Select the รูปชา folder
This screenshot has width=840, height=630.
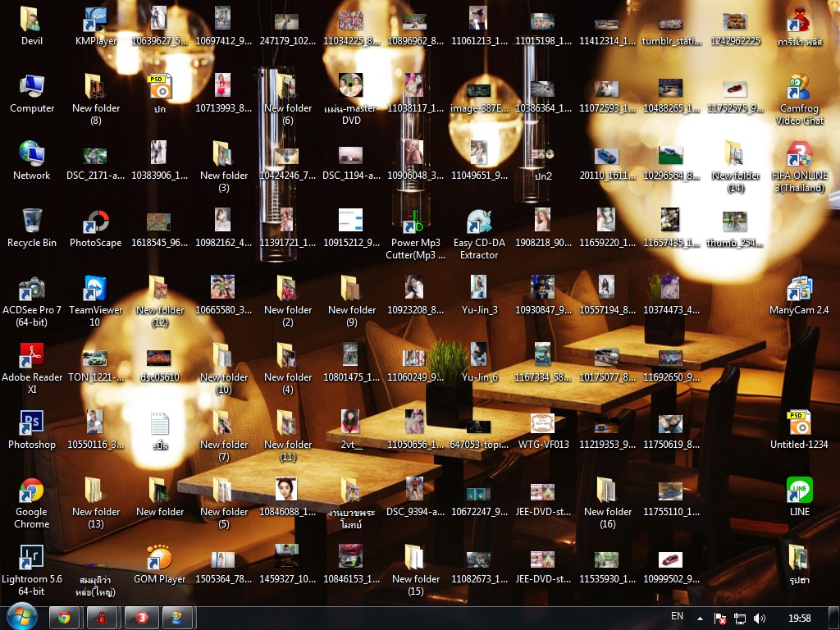click(799, 564)
